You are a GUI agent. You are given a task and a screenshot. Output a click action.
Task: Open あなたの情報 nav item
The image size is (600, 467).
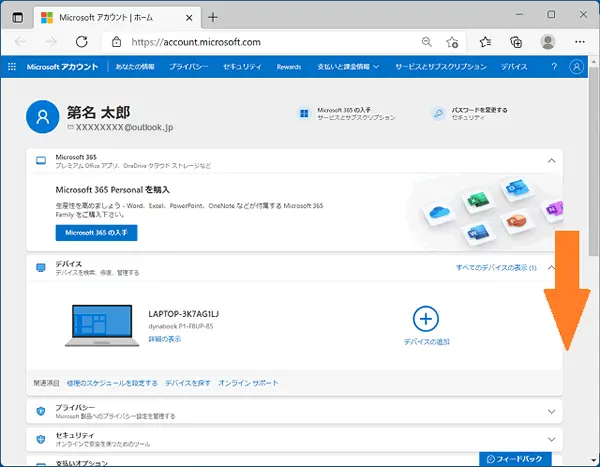tap(135, 67)
